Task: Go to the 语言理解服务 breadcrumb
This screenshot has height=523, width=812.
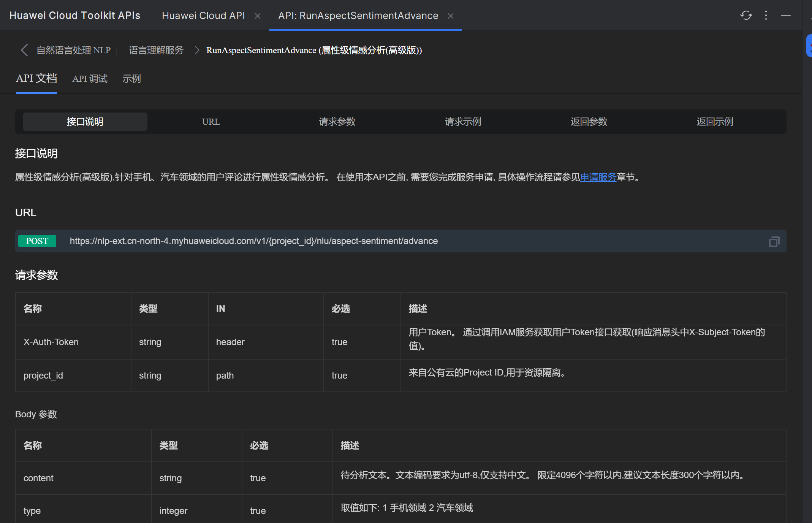Action: (x=156, y=50)
